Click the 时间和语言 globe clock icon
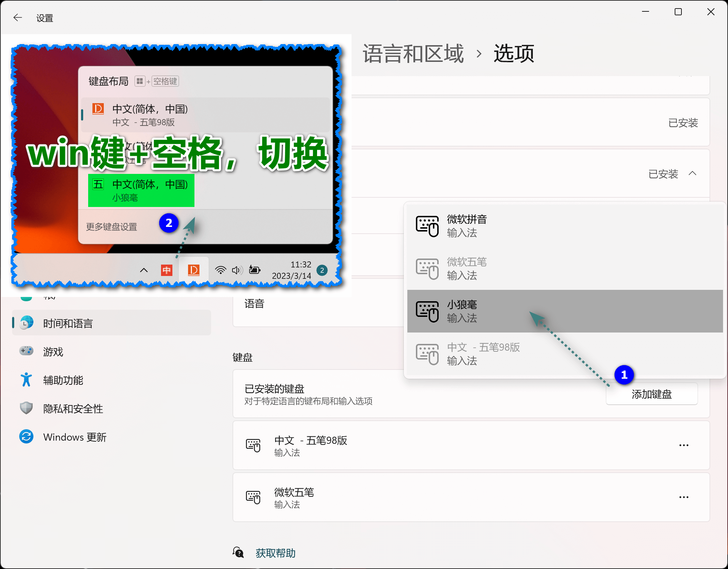Image resolution: width=728 pixels, height=569 pixels. [x=26, y=323]
